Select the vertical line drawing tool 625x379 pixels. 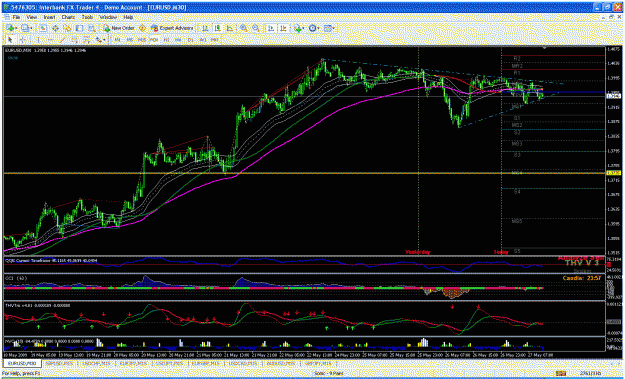click(x=38, y=40)
